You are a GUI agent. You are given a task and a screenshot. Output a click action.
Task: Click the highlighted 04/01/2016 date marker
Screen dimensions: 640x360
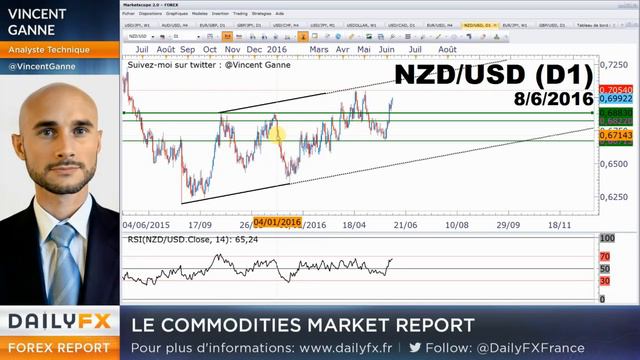(277, 222)
